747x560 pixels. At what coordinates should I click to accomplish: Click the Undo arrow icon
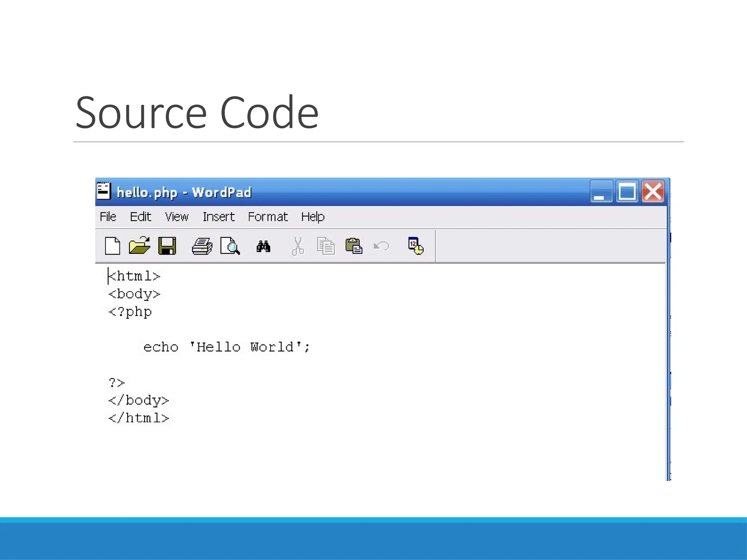click(382, 246)
